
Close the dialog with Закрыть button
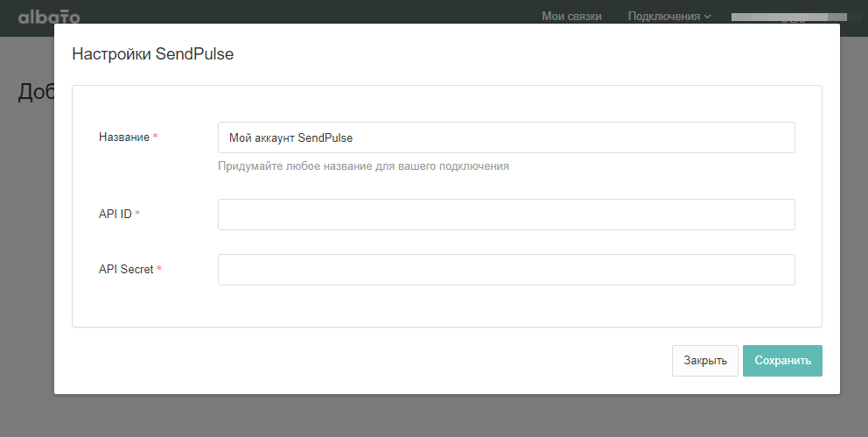[704, 361]
